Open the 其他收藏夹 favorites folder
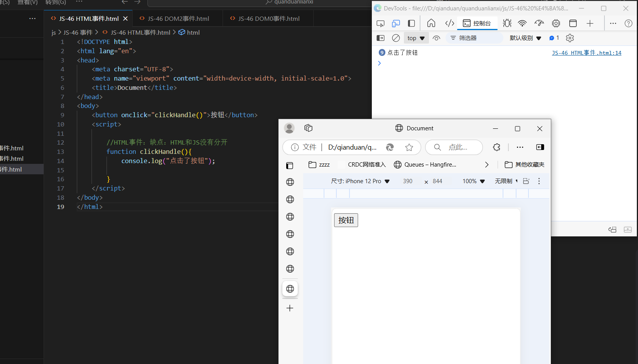This screenshot has width=638, height=364. point(525,165)
